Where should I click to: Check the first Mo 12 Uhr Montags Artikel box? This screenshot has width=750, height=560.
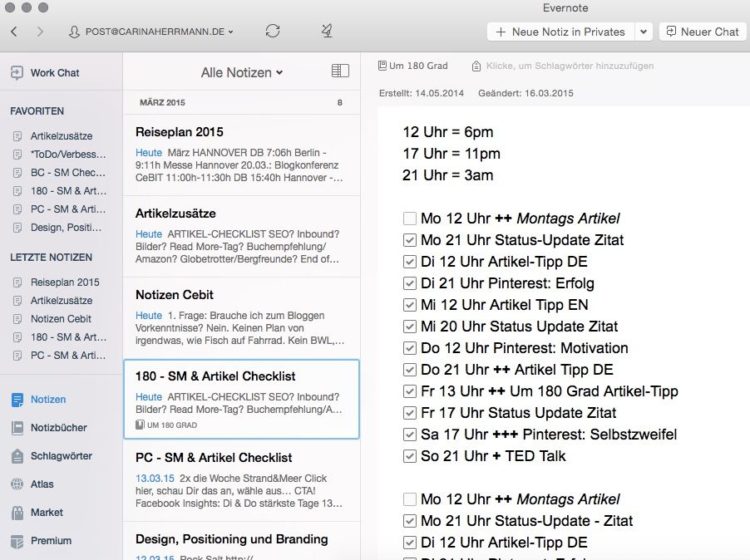coord(409,219)
